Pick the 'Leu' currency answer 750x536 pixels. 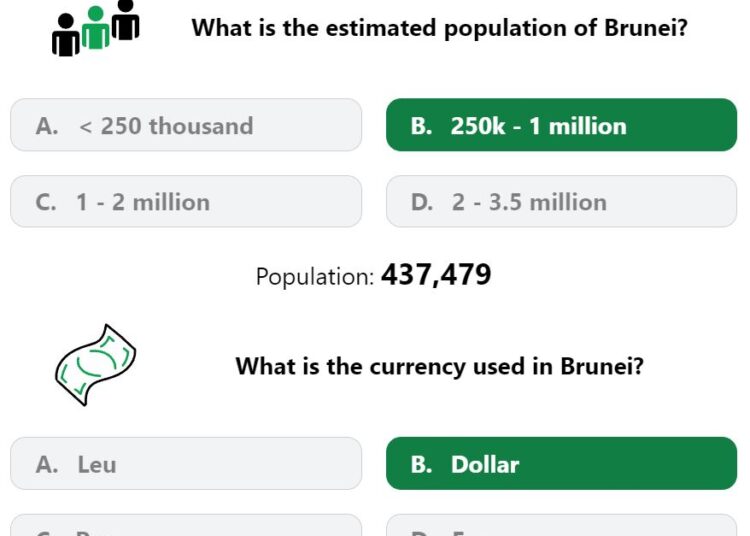[186, 463]
